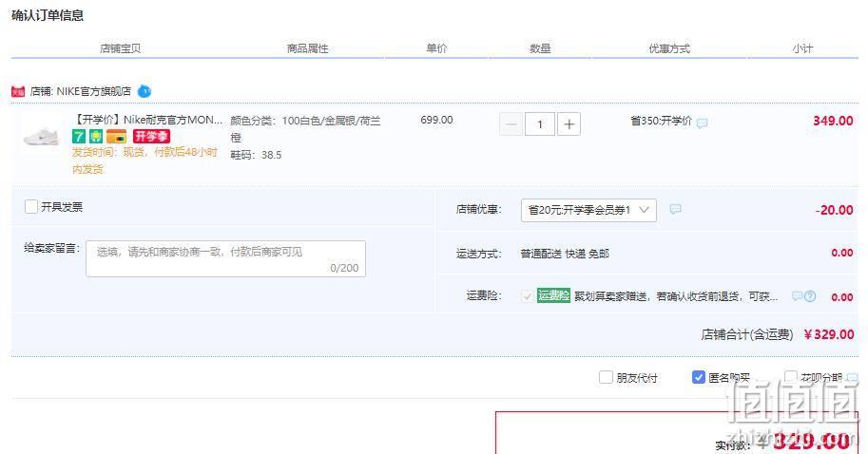Click the 普通配送 快递 免邮 shipping text
The height and width of the screenshot is (454, 868).
tap(565, 254)
